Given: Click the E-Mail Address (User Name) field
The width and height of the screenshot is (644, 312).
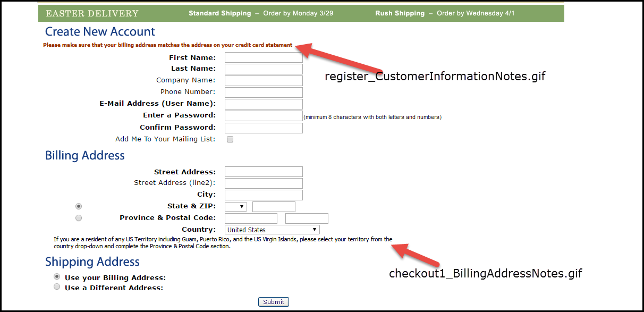Looking at the screenshot, I should coord(264,104).
